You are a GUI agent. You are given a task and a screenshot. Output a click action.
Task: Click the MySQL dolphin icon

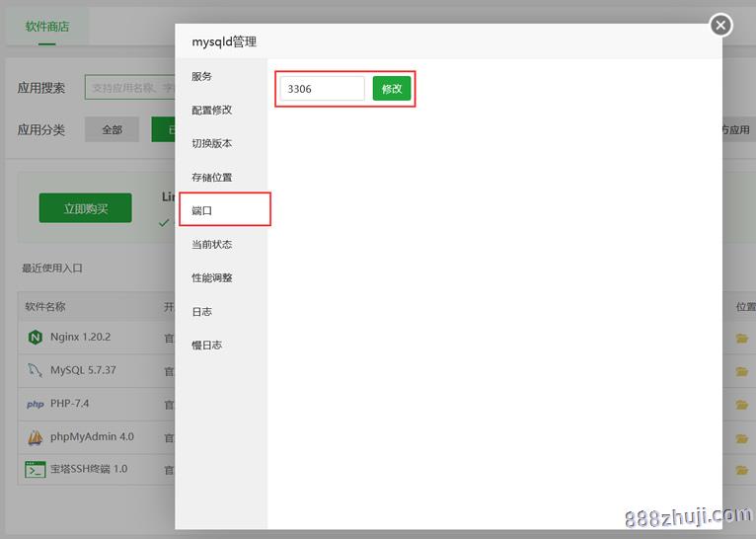(35, 370)
